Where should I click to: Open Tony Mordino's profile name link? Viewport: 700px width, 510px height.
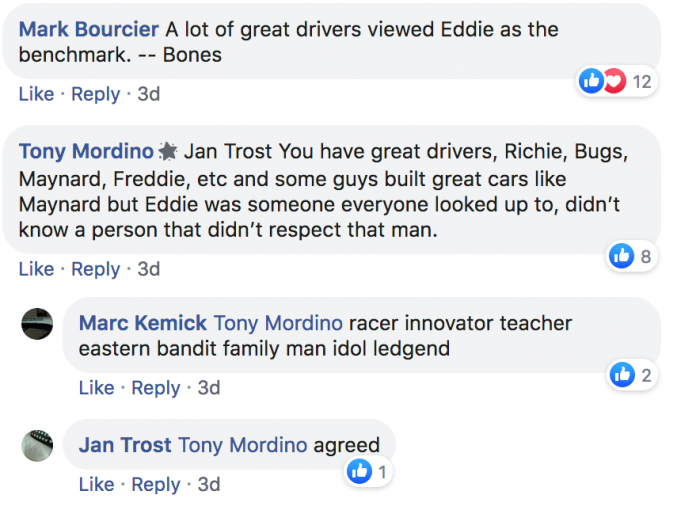point(86,151)
